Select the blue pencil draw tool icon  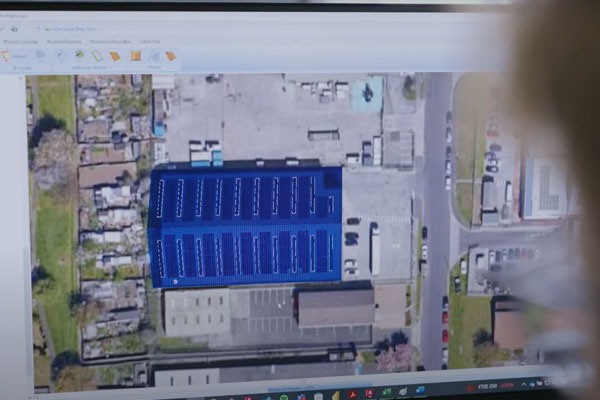[x=60, y=55]
